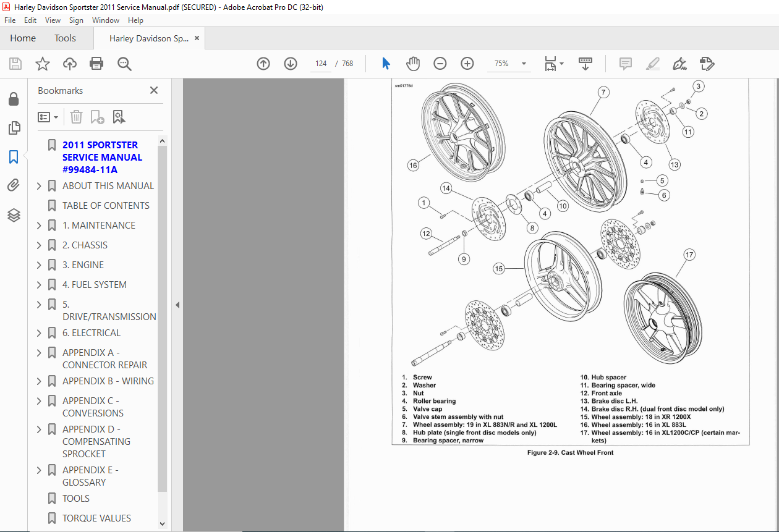The height and width of the screenshot is (532, 779).
Task: Click the read mode keyboard icon
Action: [x=585, y=64]
